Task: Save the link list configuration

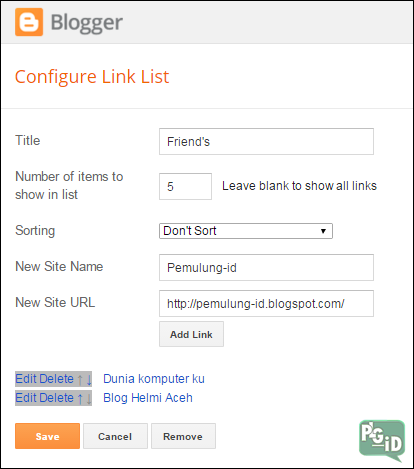Action: coord(47,436)
